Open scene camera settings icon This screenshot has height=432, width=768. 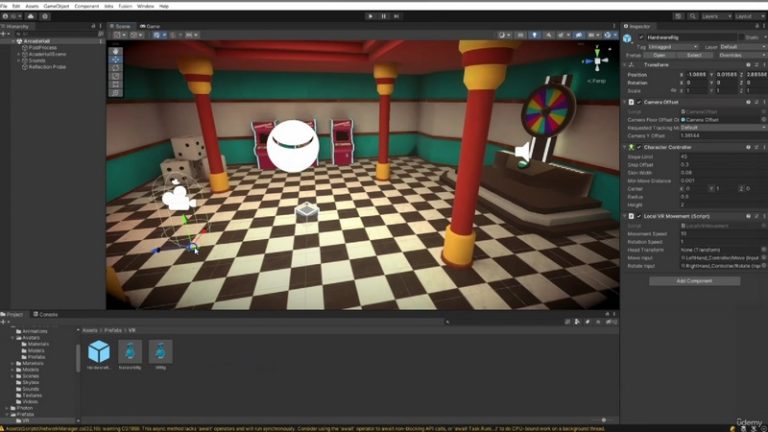(x=592, y=35)
